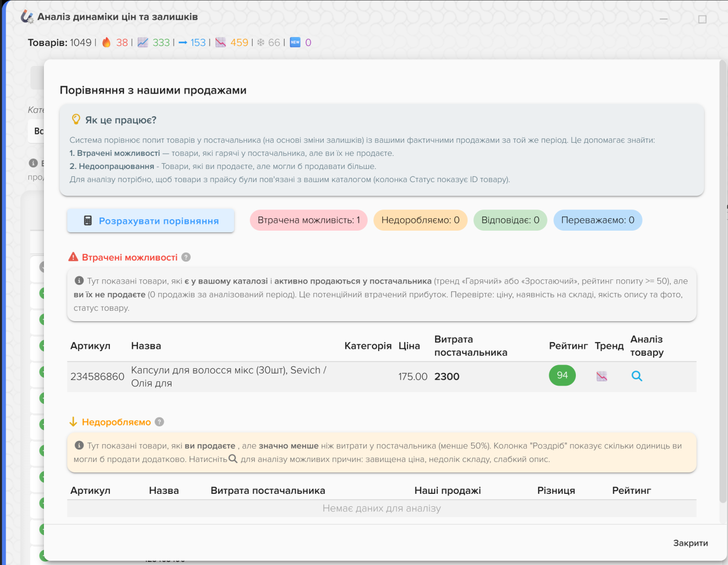Click the Наші продажі column header

[448, 491]
